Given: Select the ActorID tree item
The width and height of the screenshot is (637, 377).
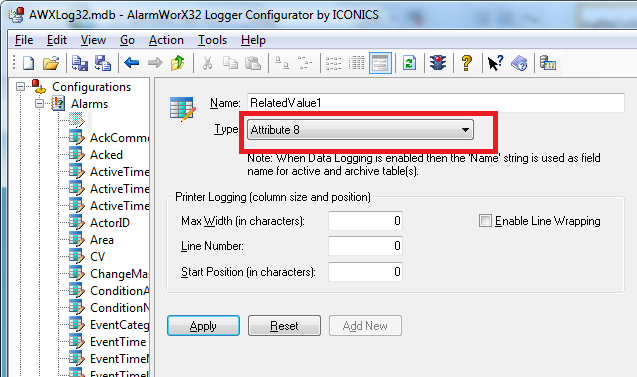Looking at the screenshot, I should pos(110,223).
